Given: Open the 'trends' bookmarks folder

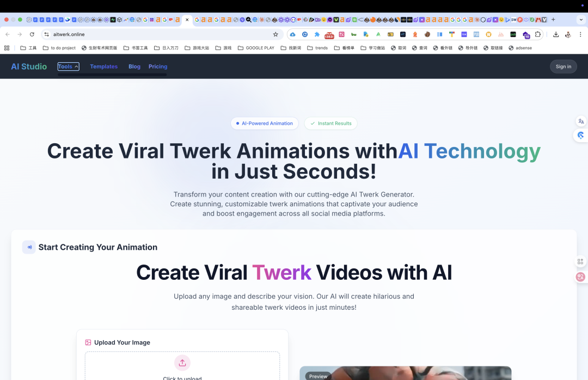Looking at the screenshot, I should (x=317, y=48).
